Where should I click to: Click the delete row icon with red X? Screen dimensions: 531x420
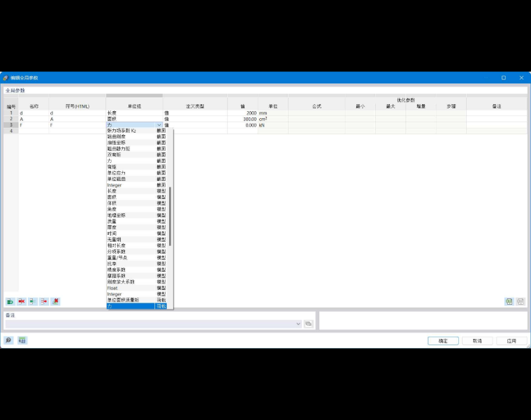point(22,301)
